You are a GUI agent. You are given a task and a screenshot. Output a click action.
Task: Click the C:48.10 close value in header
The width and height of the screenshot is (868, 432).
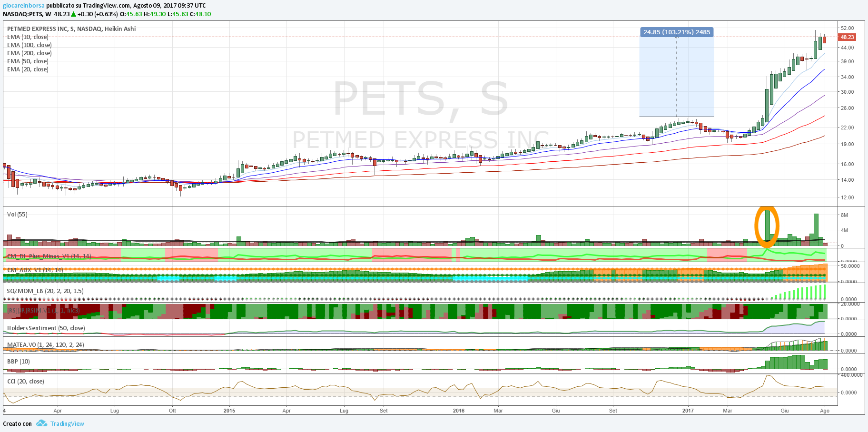tap(200, 14)
